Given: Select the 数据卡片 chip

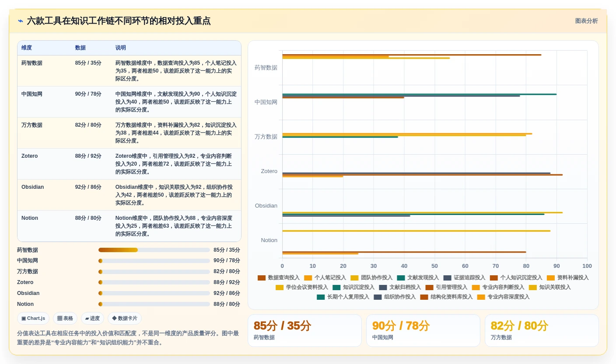Looking at the screenshot, I should (125, 319).
